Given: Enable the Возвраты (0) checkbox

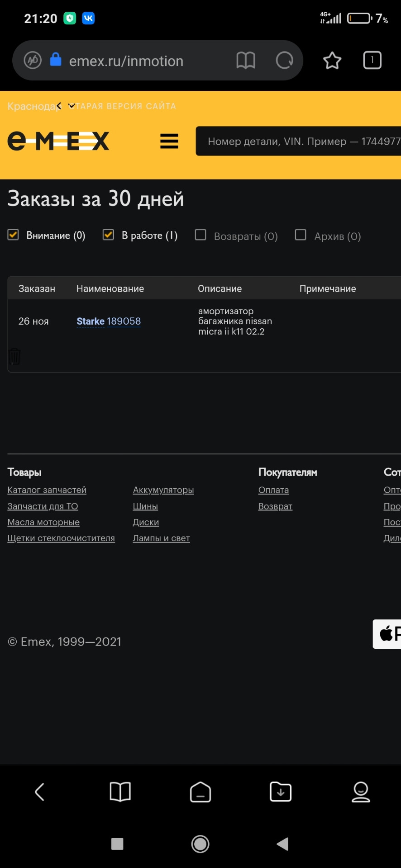Looking at the screenshot, I should point(200,235).
